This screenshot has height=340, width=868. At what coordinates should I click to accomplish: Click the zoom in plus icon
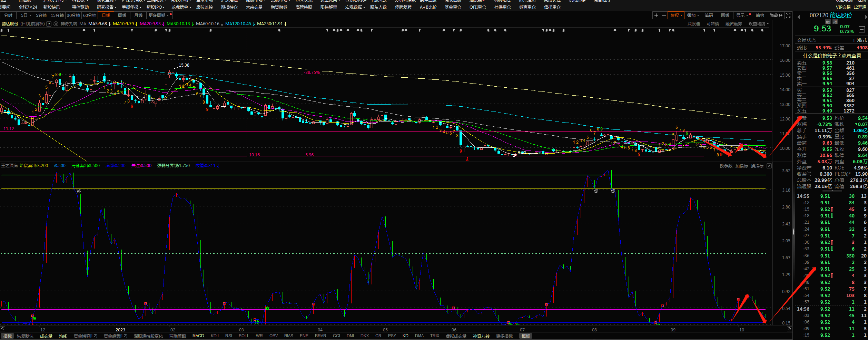(656, 16)
